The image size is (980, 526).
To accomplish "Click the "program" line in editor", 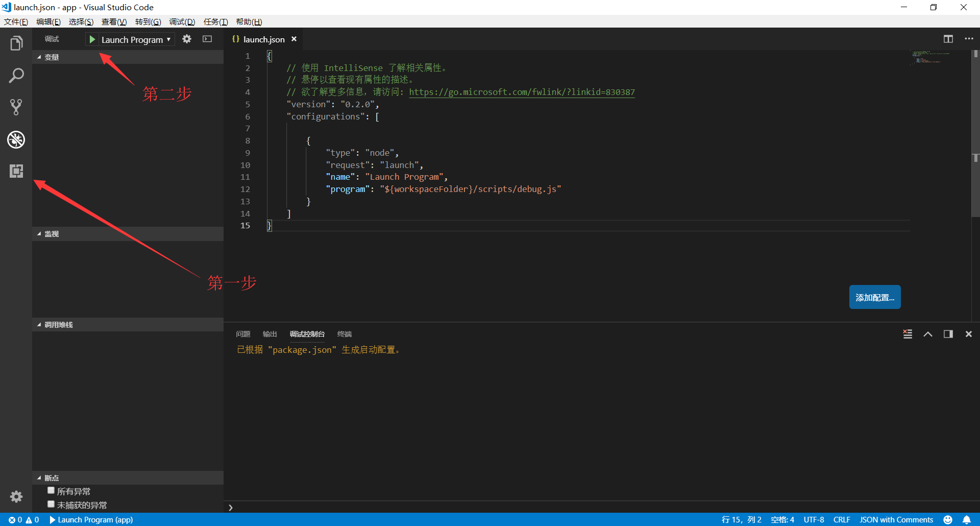I will click(443, 189).
